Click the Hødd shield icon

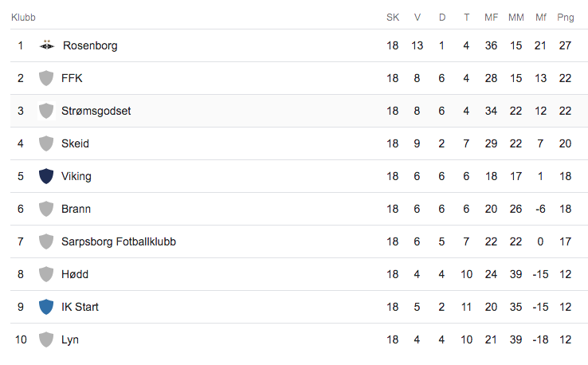tap(46, 274)
